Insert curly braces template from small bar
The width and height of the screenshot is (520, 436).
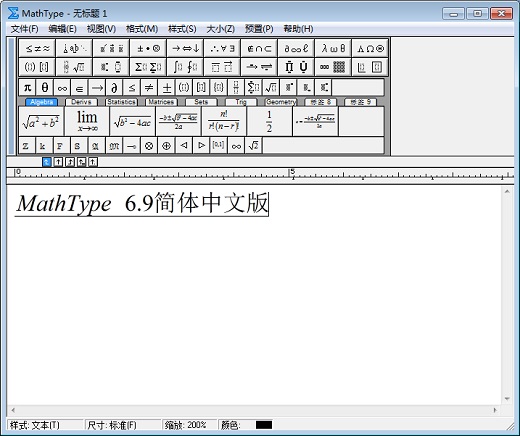(218, 88)
